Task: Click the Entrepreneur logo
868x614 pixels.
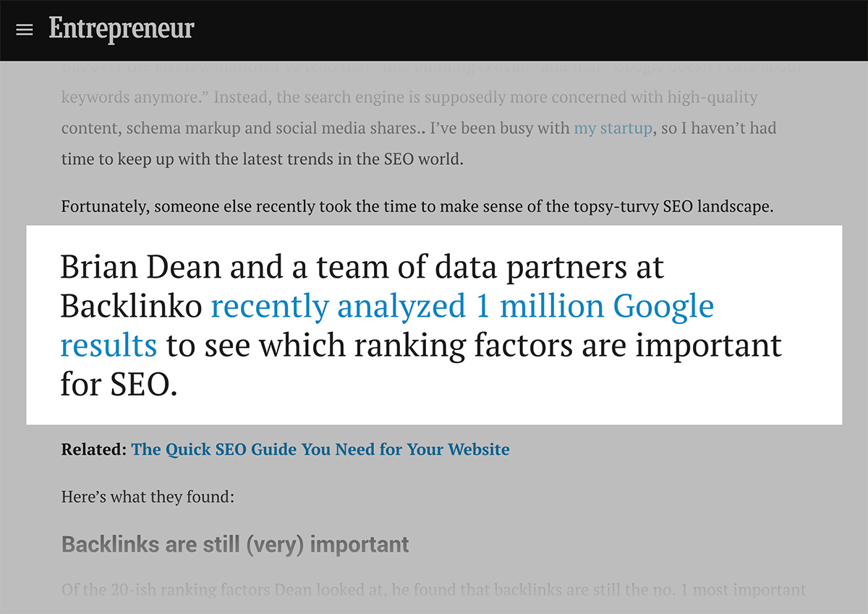Action: 122,29
